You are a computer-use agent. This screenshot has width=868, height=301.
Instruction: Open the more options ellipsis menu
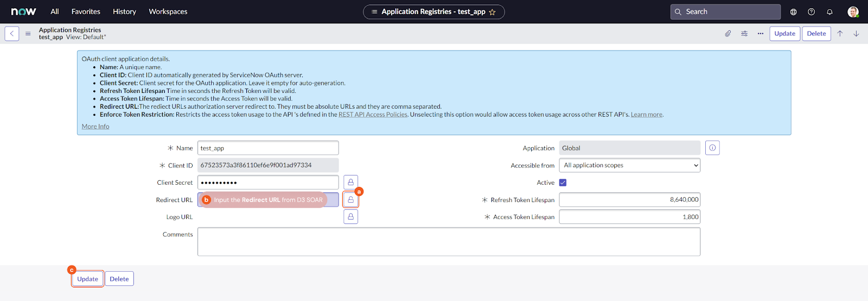pos(761,34)
